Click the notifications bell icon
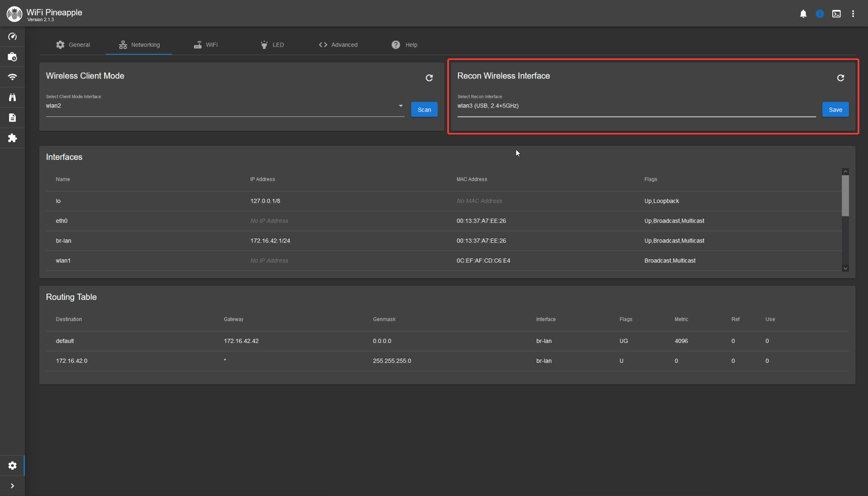This screenshot has height=496, width=868. click(x=803, y=14)
